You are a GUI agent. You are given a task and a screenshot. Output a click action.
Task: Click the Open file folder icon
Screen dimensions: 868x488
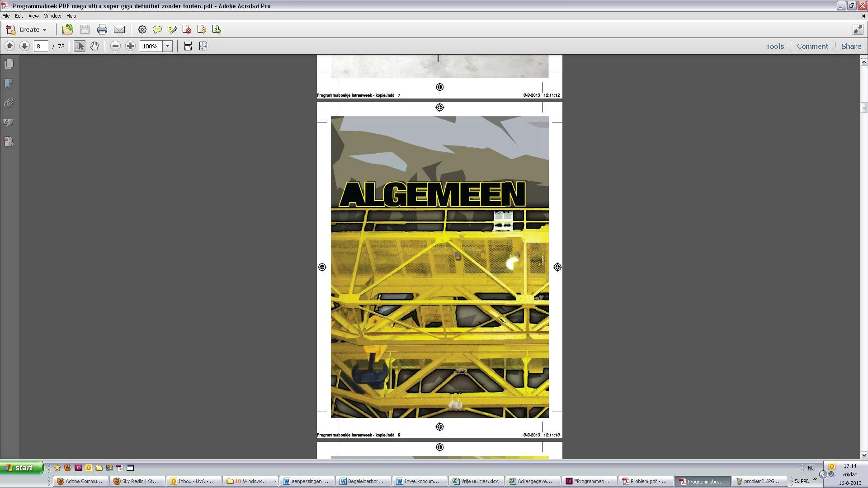(x=67, y=29)
